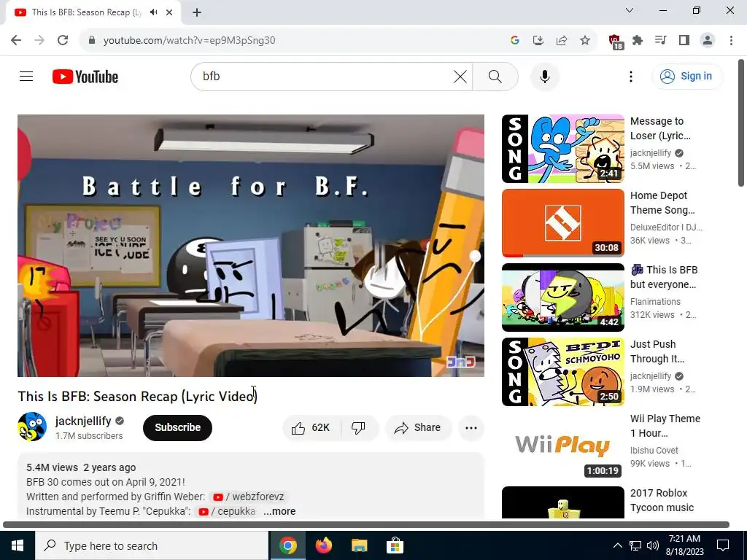
Task: Click the address bar URL
Action: [x=189, y=40]
